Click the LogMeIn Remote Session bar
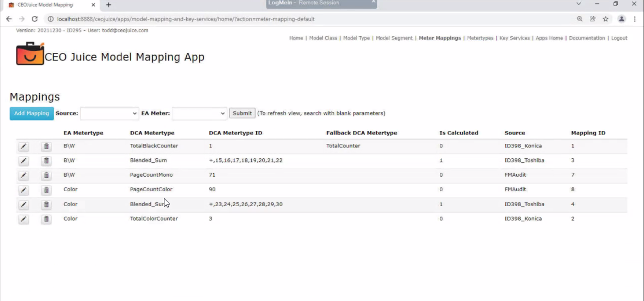Image resolution: width=644 pixels, height=301 pixels. point(321,4)
